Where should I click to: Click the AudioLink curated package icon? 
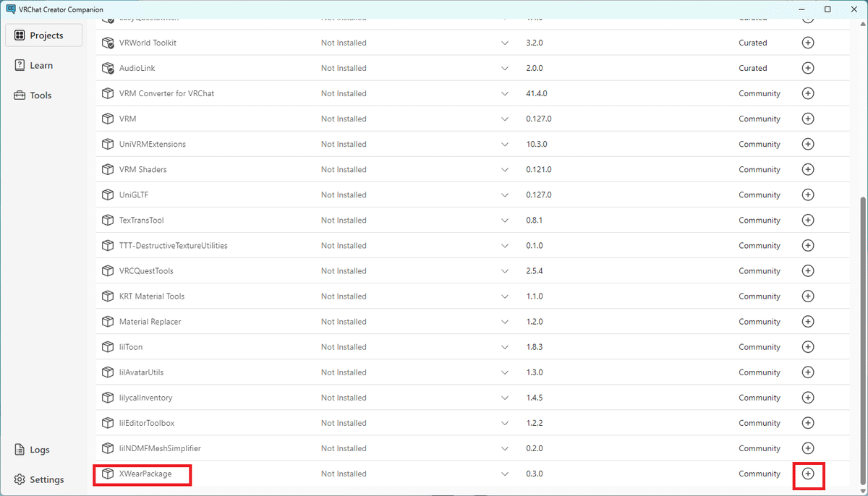click(108, 68)
